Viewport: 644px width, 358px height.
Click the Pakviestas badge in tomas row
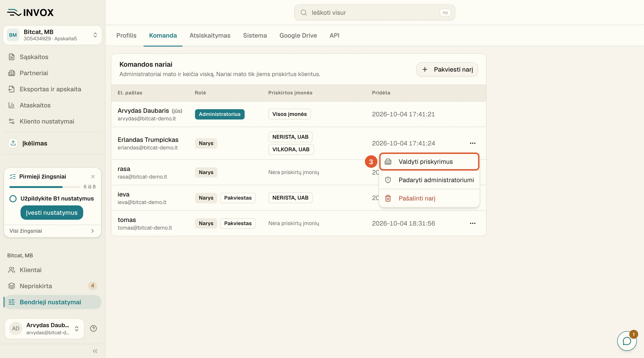[238, 223]
